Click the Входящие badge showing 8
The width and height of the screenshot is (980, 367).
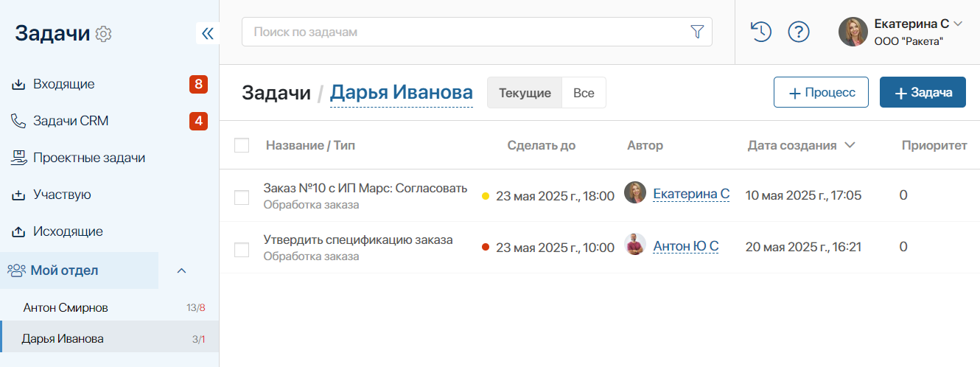[x=198, y=84]
